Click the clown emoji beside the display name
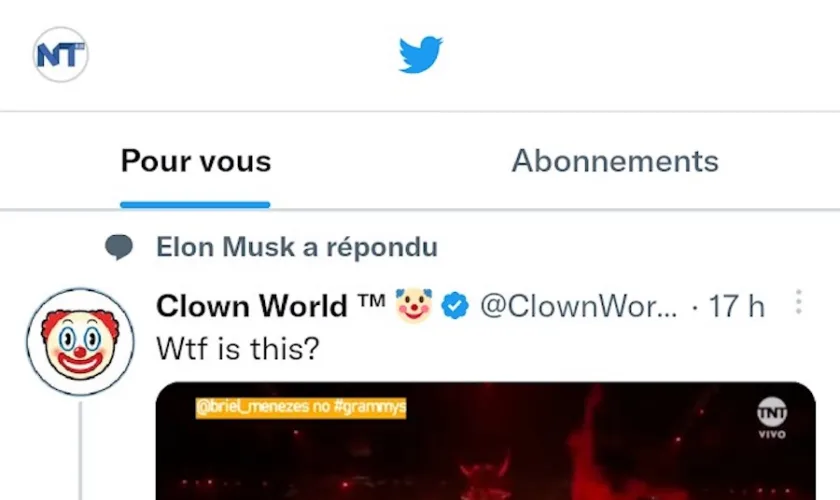840x500 pixels. (413, 305)
